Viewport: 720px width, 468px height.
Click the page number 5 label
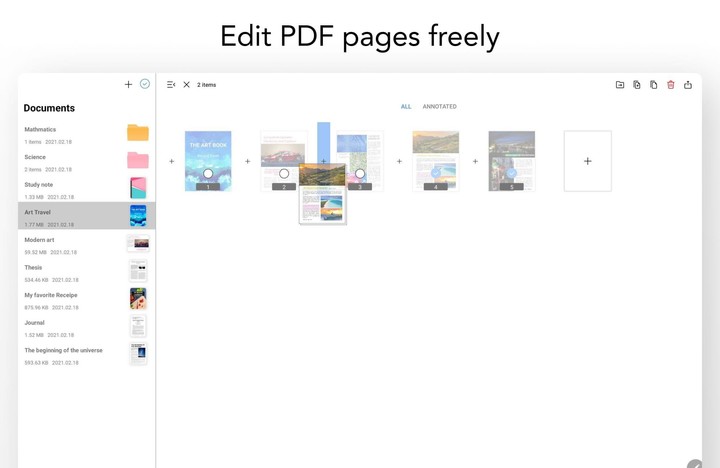(512, 187)
